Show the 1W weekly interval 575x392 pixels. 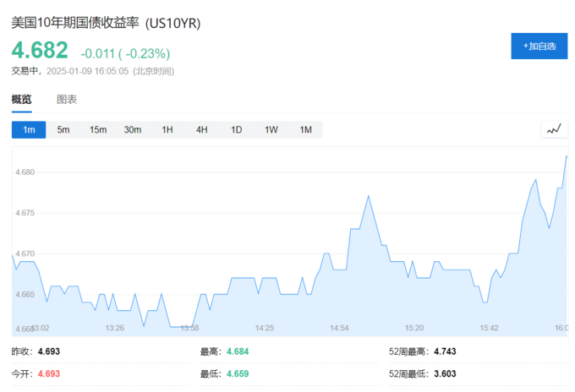click(271, 129)
